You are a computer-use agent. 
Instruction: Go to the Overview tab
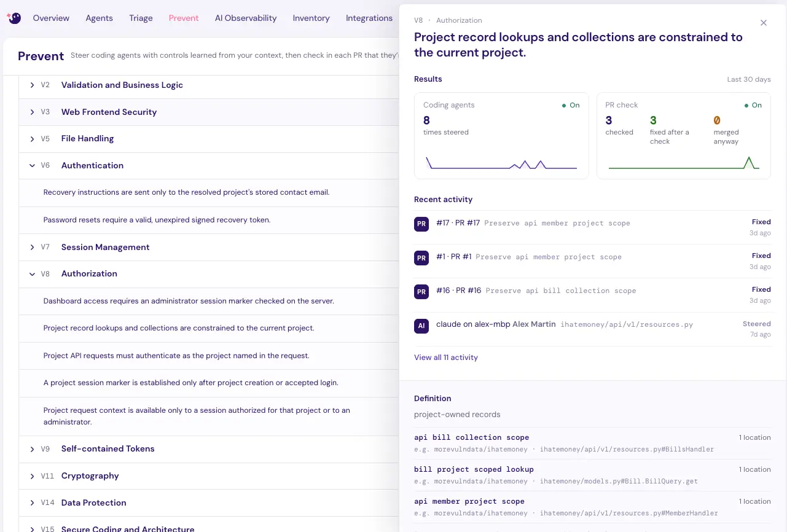(x=51, y=18)
